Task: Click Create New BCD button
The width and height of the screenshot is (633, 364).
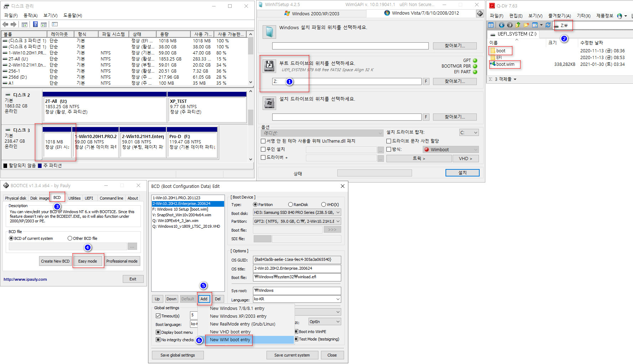Action: click(x=55, y=261)
